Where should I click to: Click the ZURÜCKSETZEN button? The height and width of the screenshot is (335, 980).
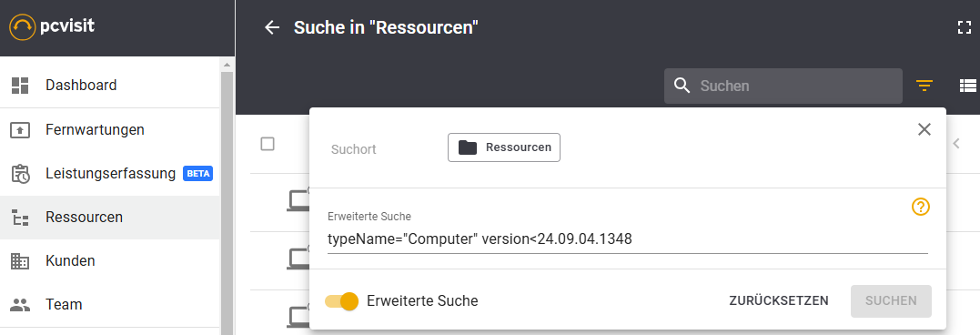point(779,300)
